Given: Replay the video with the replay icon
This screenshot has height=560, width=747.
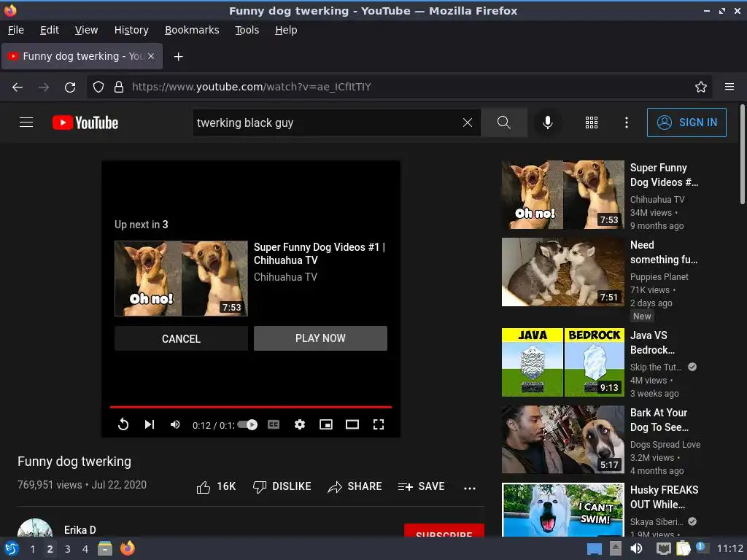Looking at the screenshot, I should point(123,424).
